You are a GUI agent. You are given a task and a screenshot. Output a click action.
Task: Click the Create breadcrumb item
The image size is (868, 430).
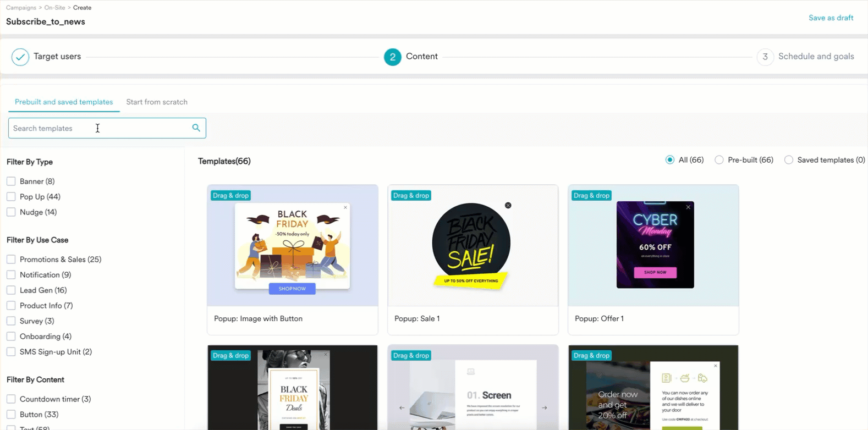pos(82,8)
